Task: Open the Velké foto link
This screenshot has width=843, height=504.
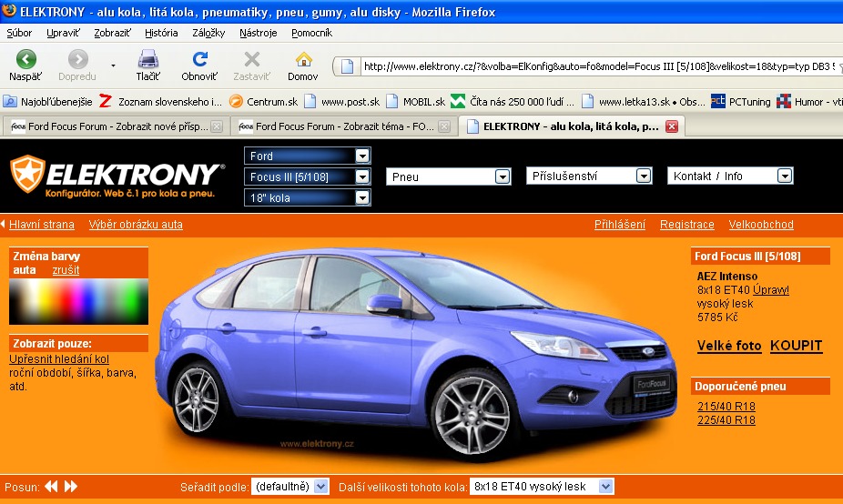Action: click(x=729, y=346)
